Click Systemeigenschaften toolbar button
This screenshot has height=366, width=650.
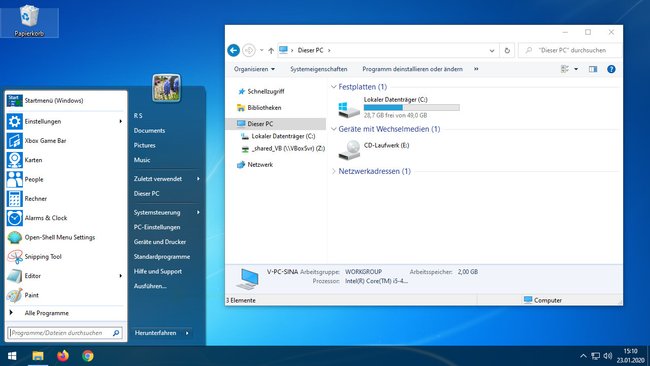[319, 69]
